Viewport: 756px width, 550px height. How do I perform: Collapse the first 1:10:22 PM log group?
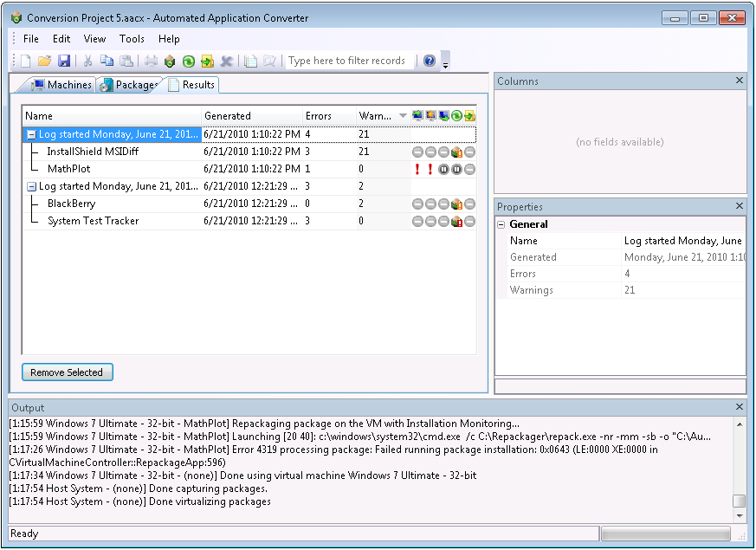(x=31, y=135)
